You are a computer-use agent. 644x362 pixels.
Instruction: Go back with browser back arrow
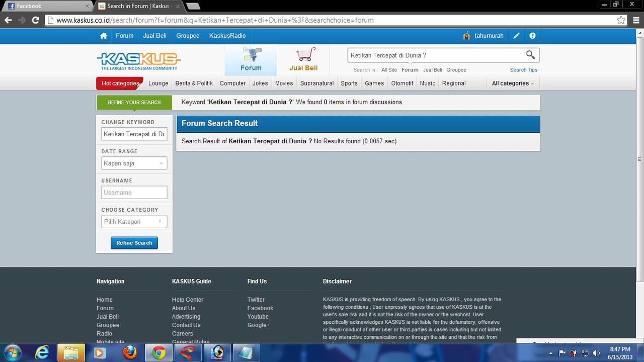coord(8,20)
